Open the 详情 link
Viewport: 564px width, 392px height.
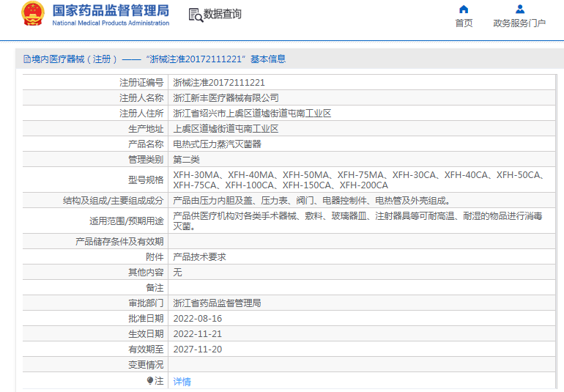(182, 382)
